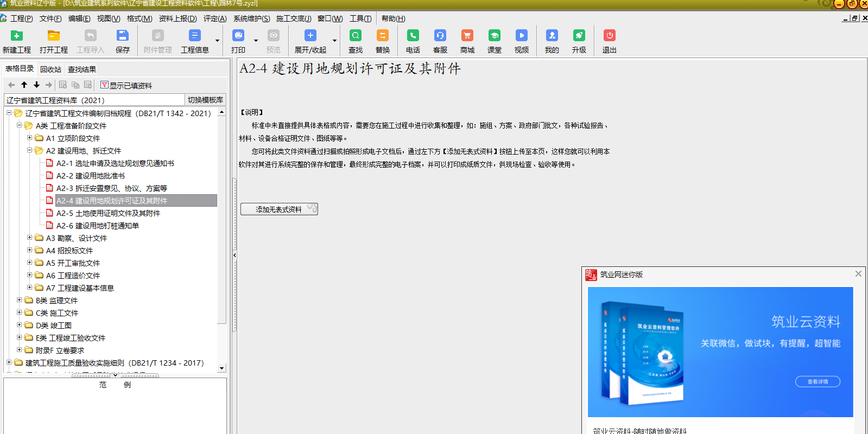Click the 筑业云资料 ad banner image
This screenshot has width=868, height=434.
pyautogui.click(x=720, y=352)
